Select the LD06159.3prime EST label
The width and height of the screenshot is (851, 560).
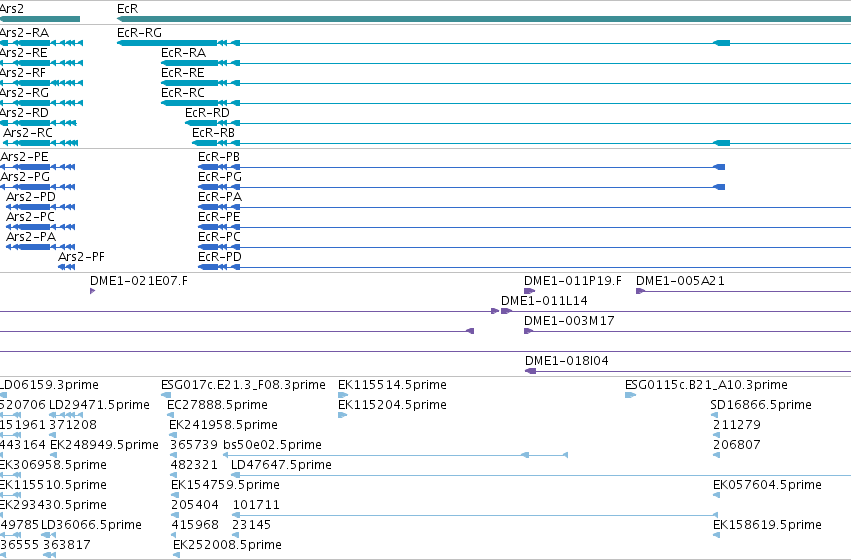point(49,385)
